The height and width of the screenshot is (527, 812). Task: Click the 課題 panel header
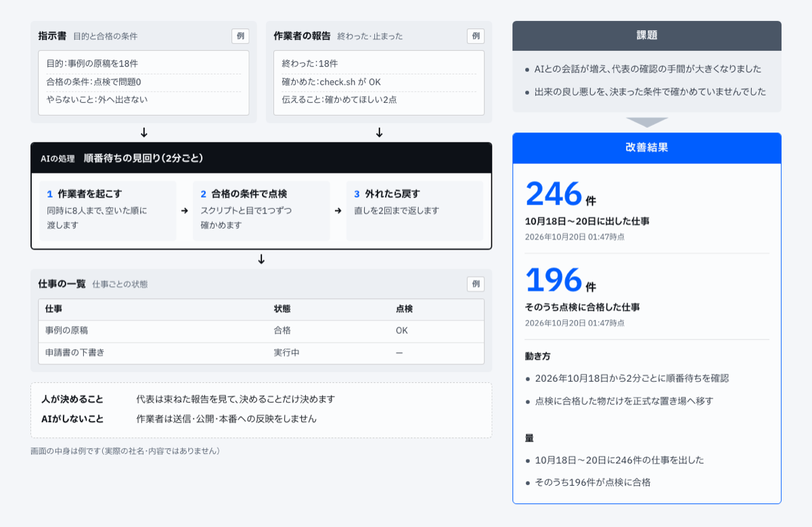pos(647,36)
